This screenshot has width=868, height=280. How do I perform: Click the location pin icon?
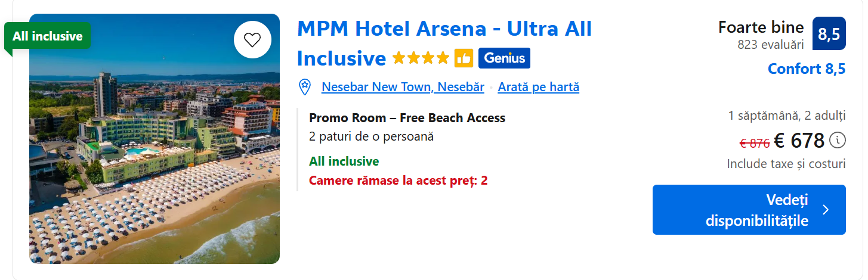pos(305,87)
